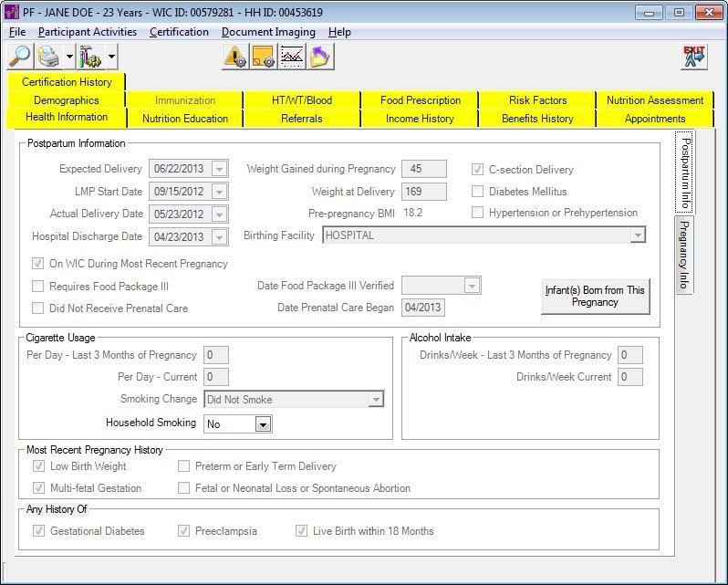Screen dimensions: 728x585
Task: Switch to Demographics tab
Action: pyautogui.click(x=67, y=100)
